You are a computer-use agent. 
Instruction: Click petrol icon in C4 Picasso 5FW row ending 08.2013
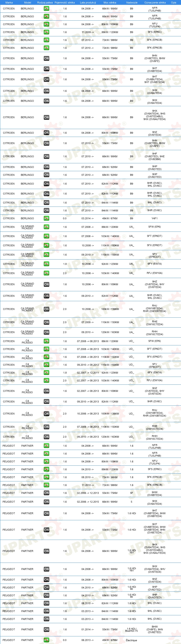46,341
